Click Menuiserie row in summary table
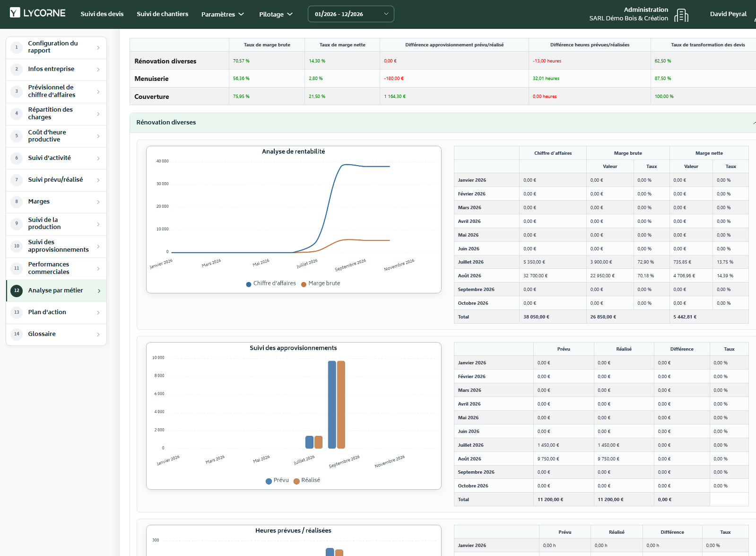Screen dimensions: 756x556 pyautogui.click(x=443, y=79)
